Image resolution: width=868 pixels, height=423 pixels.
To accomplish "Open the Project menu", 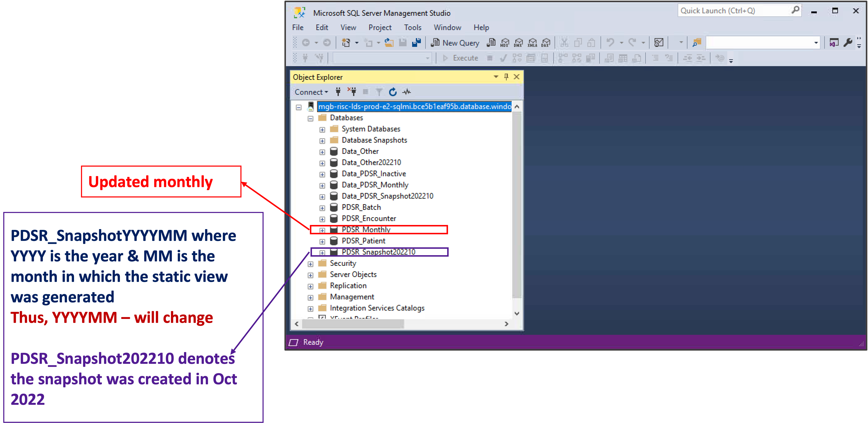I will click(x=380, y=28).
